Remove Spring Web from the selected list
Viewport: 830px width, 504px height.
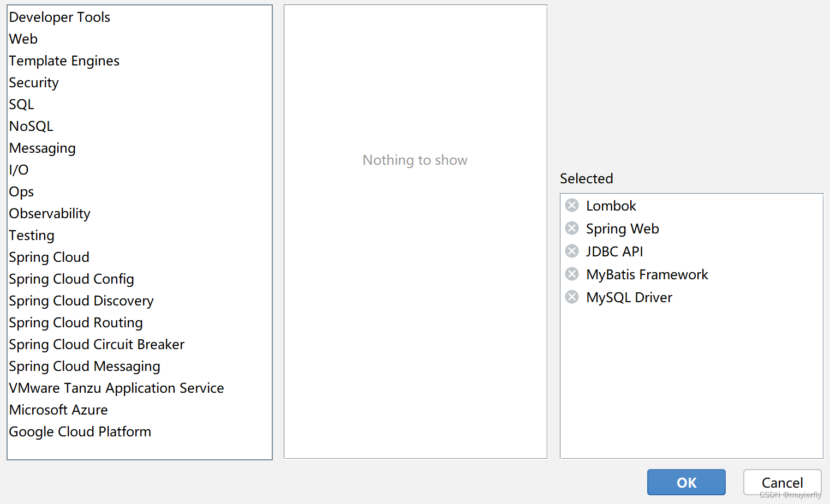click(x=572, y=228)
